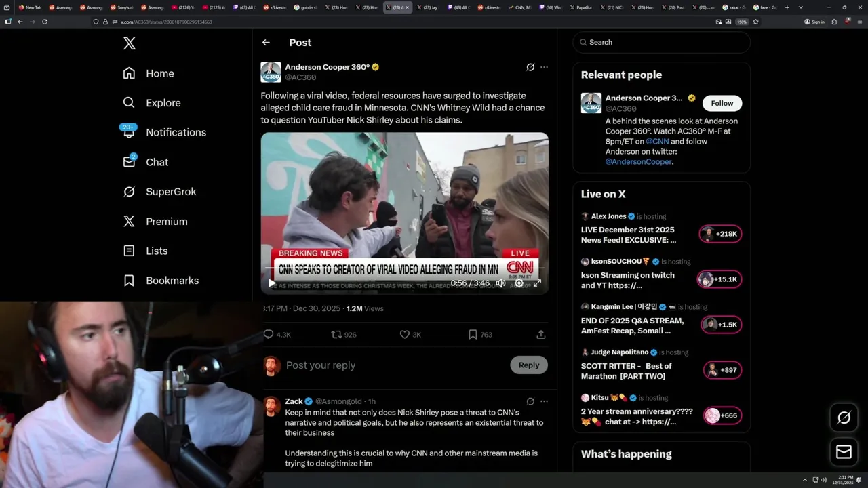Open Anderson Cooper 360 post author avatar
The width and height of the screenshot is (868, 488).
click(271, 72)
